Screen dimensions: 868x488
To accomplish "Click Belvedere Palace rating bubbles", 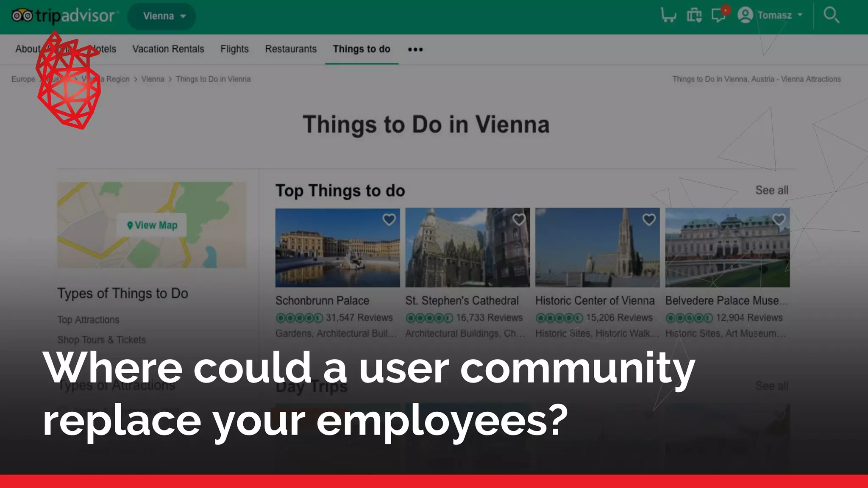I will (689, 318).
